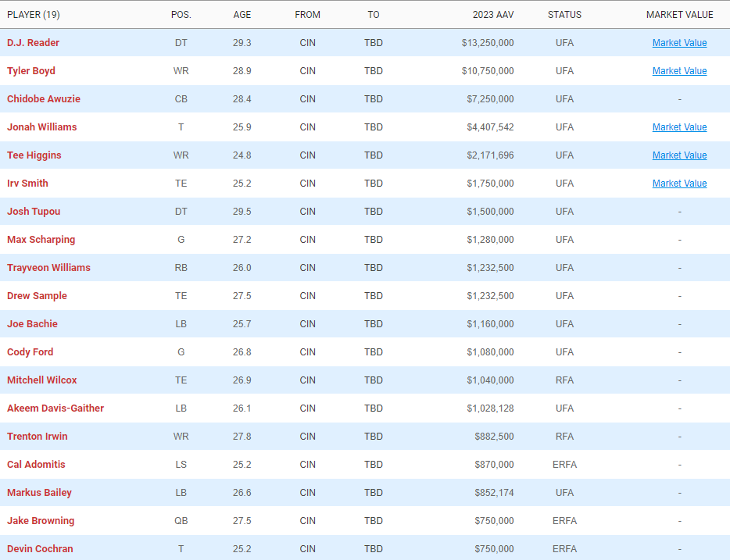Image resolution: width=730 pixels, height=560 pixels.
Task: Select ERFA status in Jake Browning row
Action: tap(564, 521)
